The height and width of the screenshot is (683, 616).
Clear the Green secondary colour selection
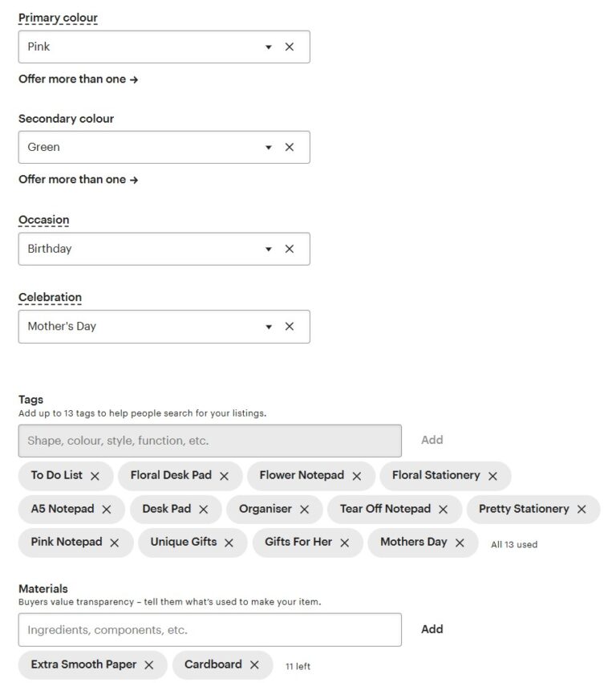(x=290, y=147)
